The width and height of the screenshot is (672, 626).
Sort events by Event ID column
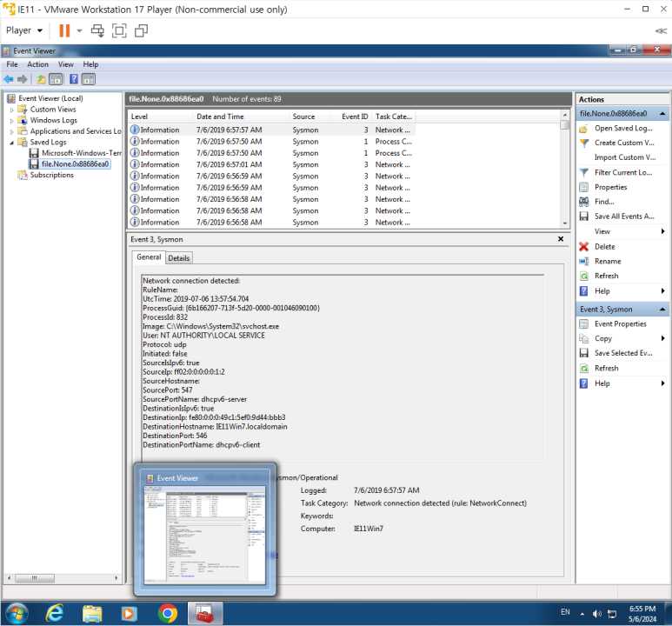pyautogui.click(x=351, y=117)
